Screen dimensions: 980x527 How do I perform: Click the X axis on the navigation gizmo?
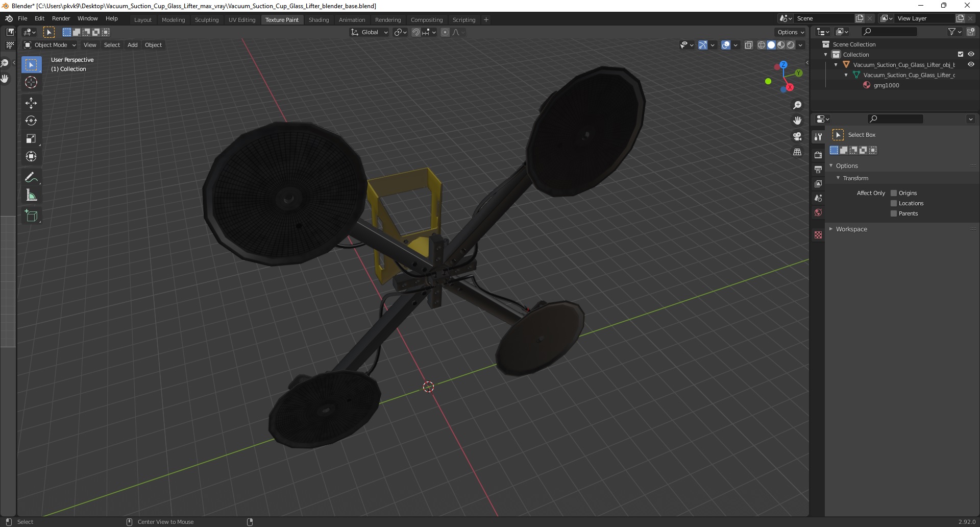[x=790, y=87]
